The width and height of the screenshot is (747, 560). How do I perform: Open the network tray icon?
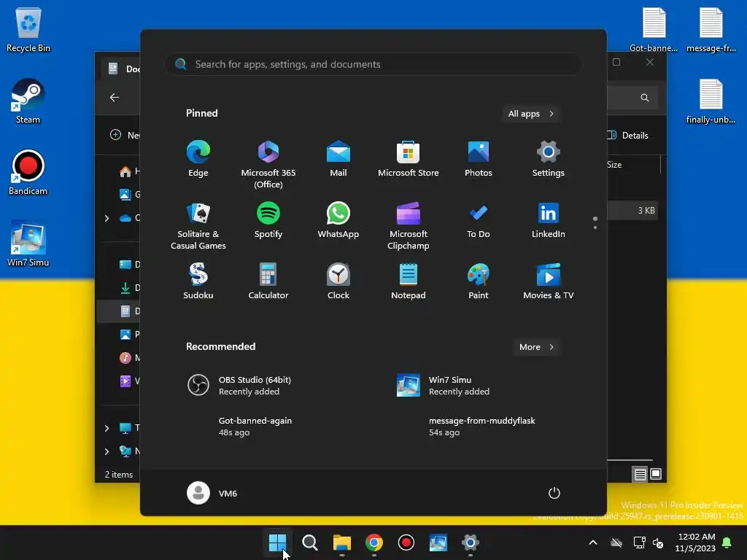(639, 542)
